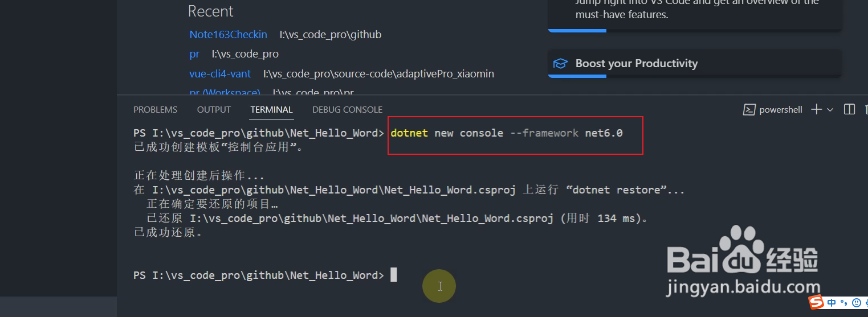Click the graduation cap icon on Boost your Productivity
Screen dimensions: 868x317
click(x=561, y=63)
